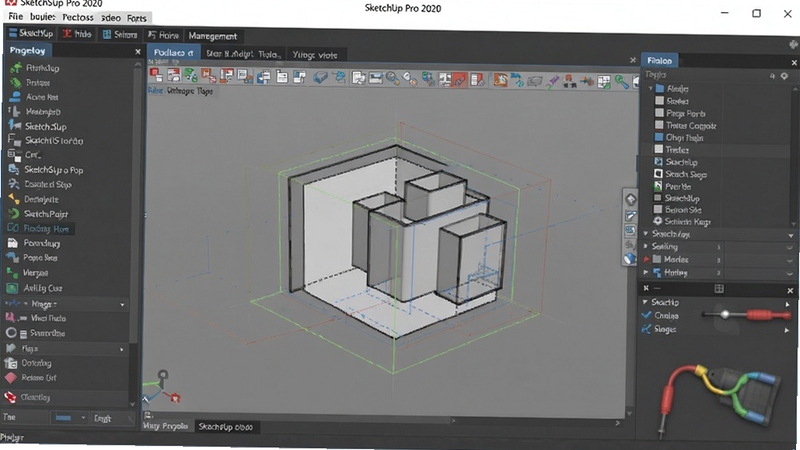The height and width of the screenshot is (450, 800).
Task: Click the gear icon in the right panel tree
Action: (x=658, y=221)
